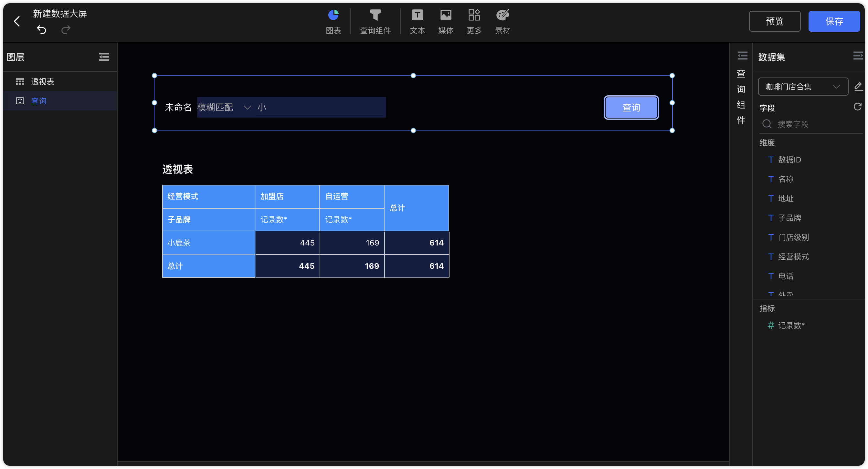The height and width of the screenshot is (469, 868).
Task: Open the 媒体 media tool
Action: [445, 22]
